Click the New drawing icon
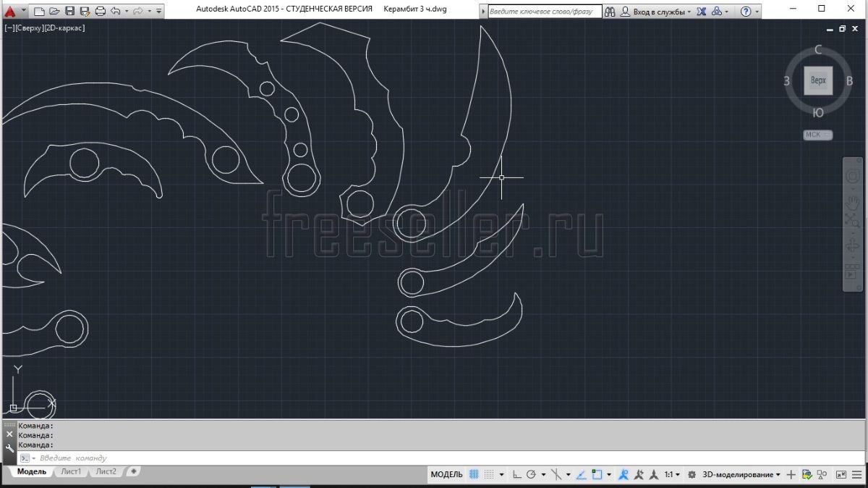The width and height of the screenshot is (868, 488). click(x=39, y=11)
